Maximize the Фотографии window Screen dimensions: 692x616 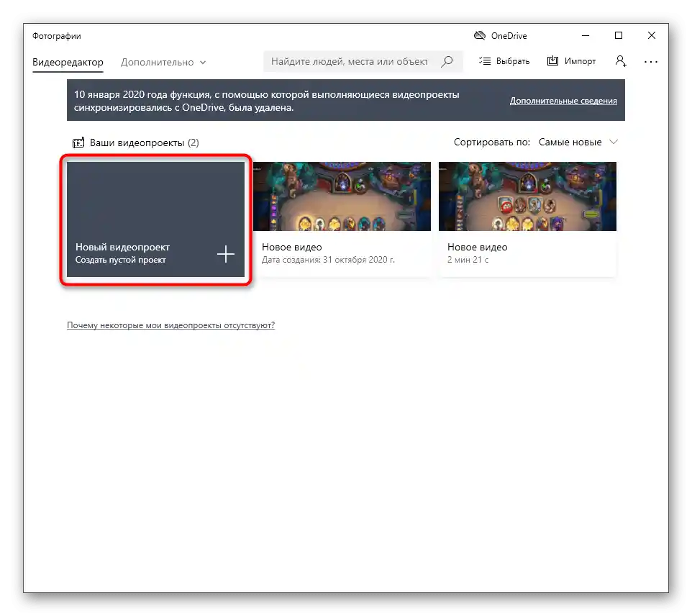(x=619, y=36)
